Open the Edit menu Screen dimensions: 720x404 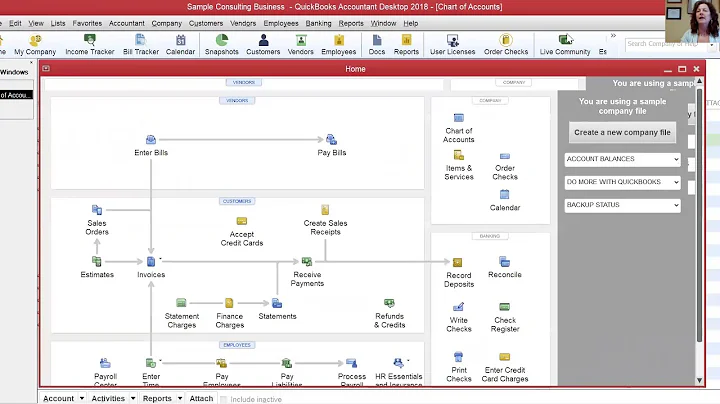pyautogui.click(x=15, y=23)
